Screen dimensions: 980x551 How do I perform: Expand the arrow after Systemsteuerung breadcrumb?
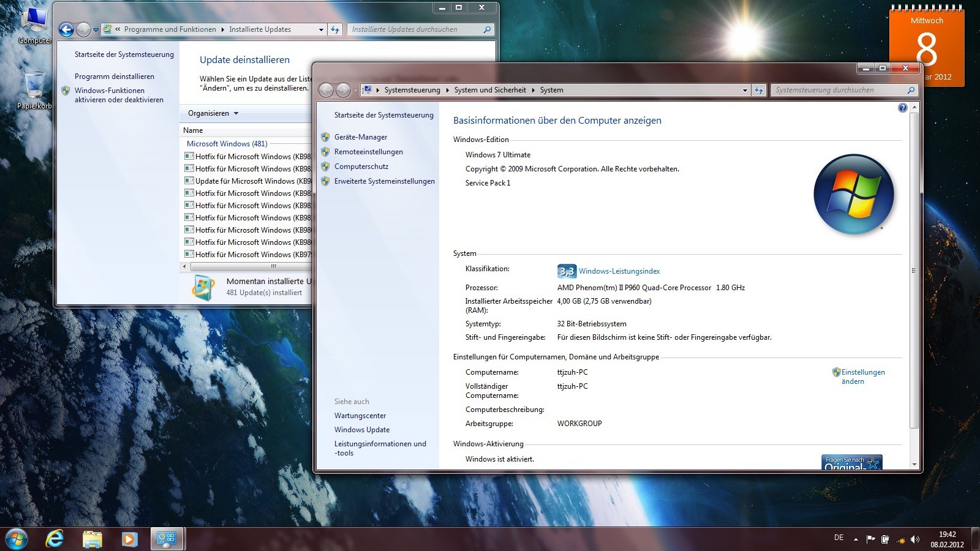447,90
